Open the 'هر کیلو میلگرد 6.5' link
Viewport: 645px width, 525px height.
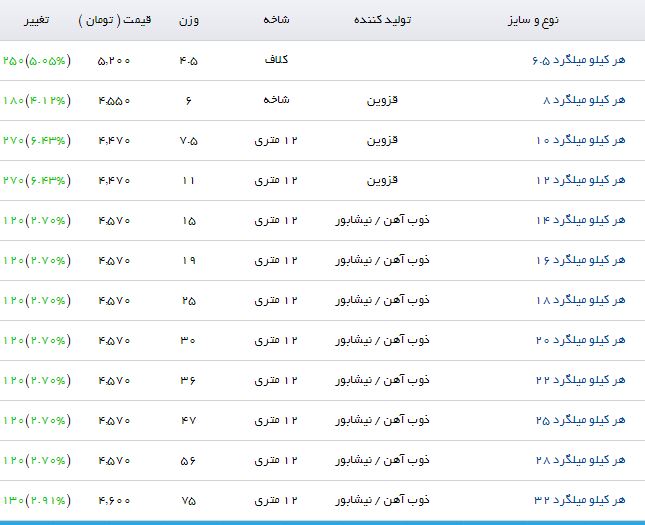tap(577, 61)
